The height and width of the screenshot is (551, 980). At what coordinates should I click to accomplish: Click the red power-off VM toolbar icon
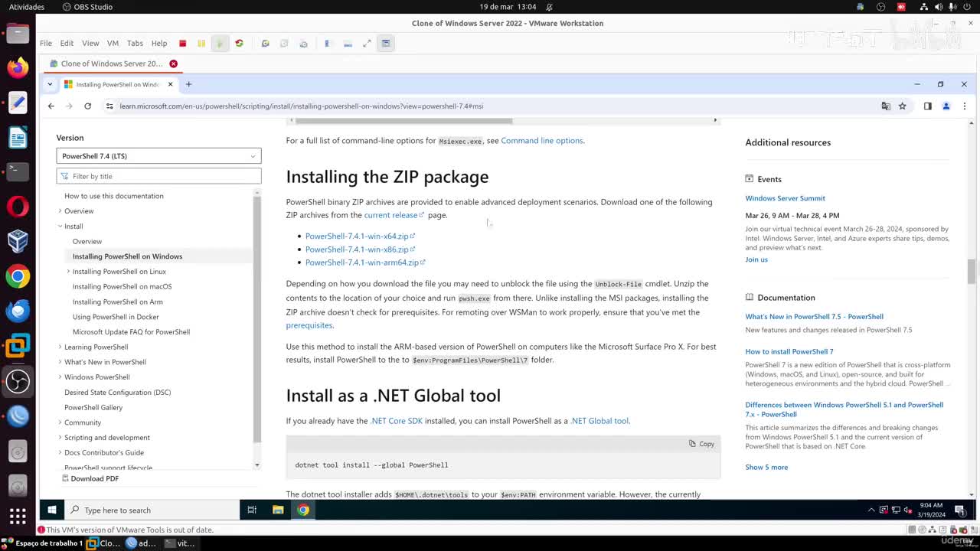tap(182, 44)
